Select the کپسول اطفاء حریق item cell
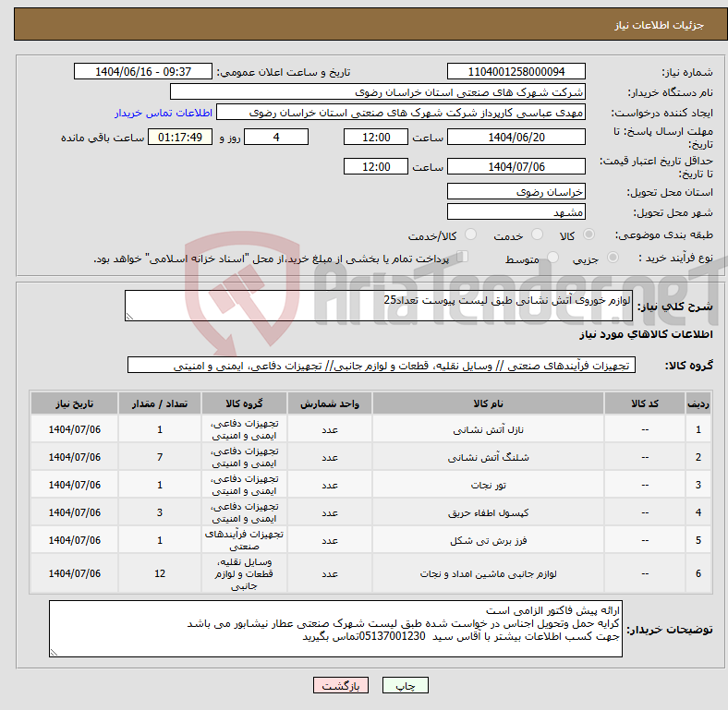 click(x=488, y=512)
